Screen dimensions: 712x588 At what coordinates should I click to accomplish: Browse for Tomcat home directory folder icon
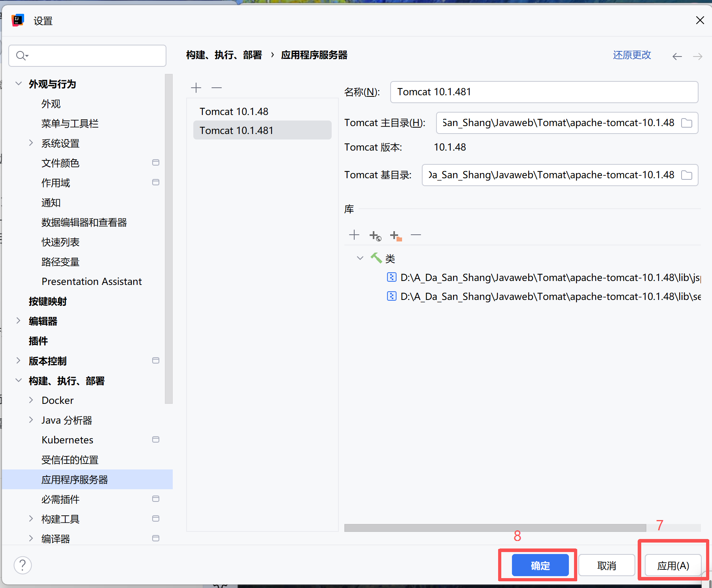[x=687, y=123]
